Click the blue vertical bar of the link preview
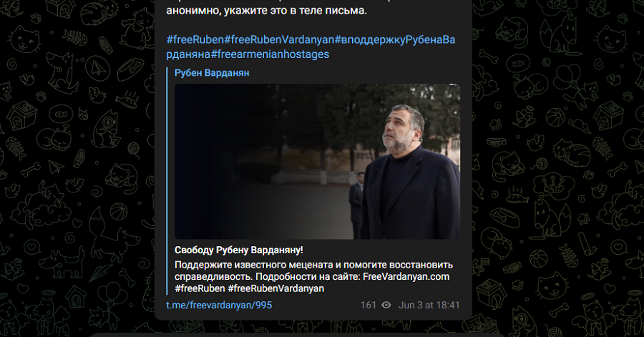Viewport: 644px width, 337px height. pos(167,181)
